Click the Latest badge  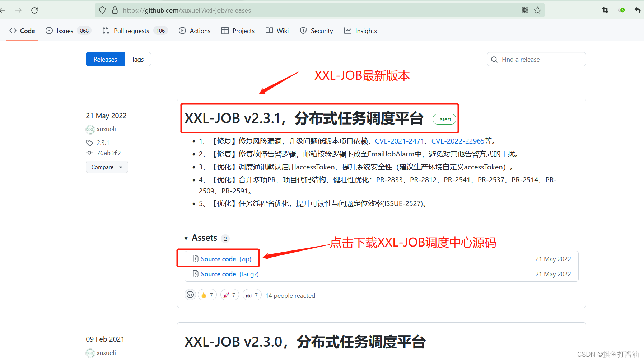click(444, 119)
